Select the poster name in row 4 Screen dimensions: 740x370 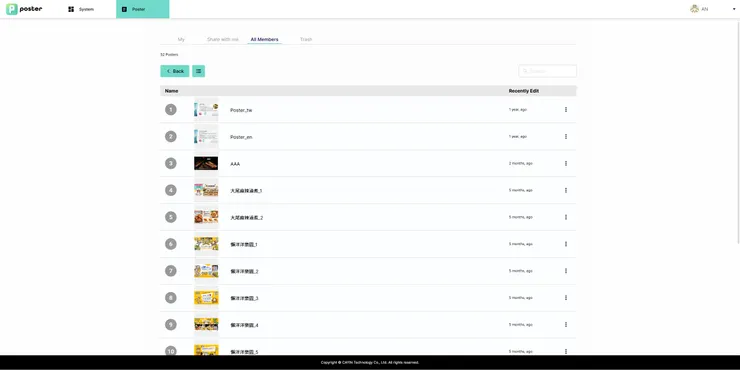tap(246, 191)
